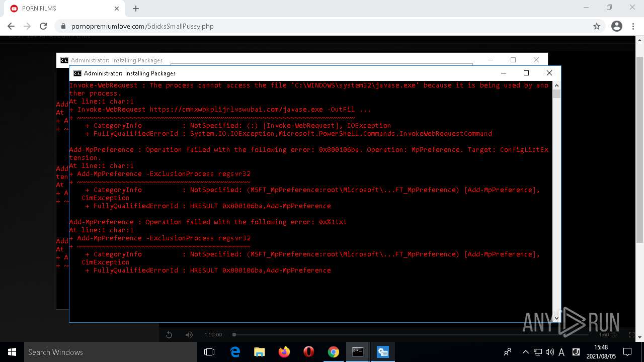Open the Chrome three-dot menu
Screen dimensions: 644x362
point(633,26)
